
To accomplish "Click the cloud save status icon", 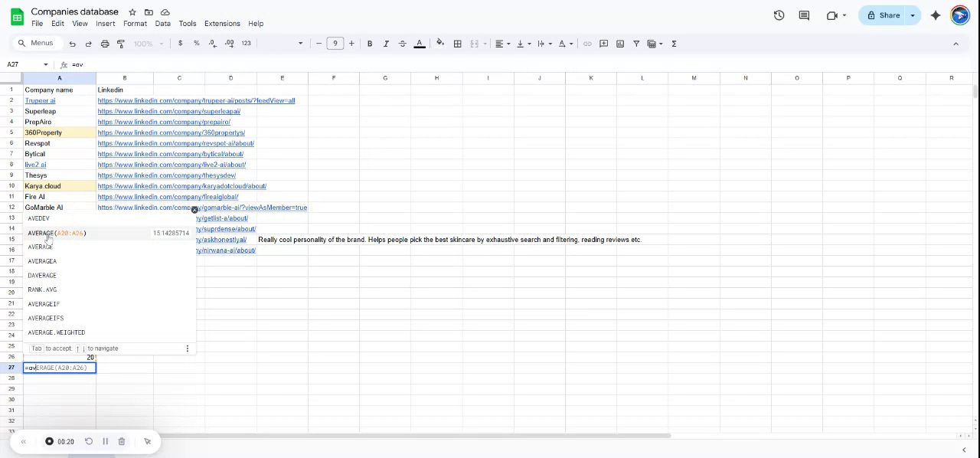I will (x=165, y=12).
